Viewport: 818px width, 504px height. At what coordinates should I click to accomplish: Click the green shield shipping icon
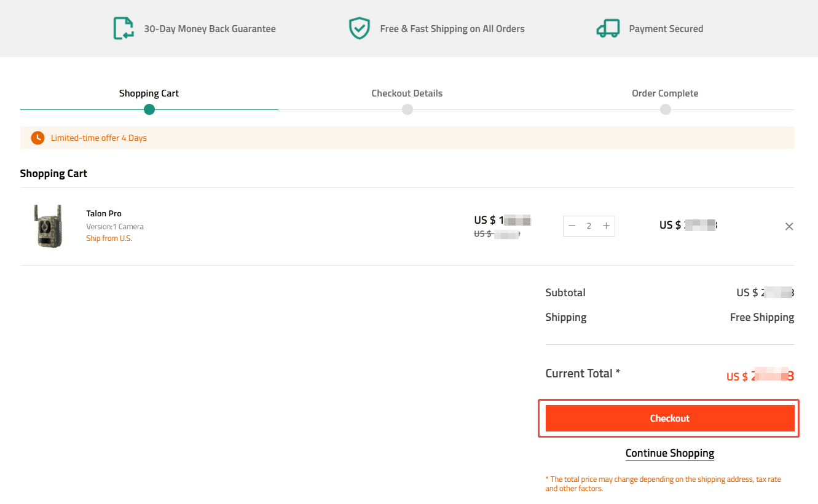pos(360,29)
